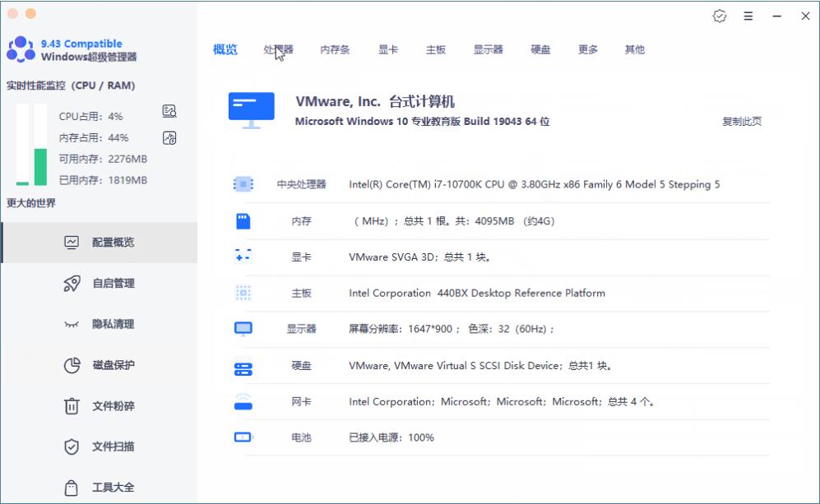Screen dimensions: 820x504
Task: Click the Windows 10 专业教育版 Build 19043 text
Action: click(x=423, y=122)
